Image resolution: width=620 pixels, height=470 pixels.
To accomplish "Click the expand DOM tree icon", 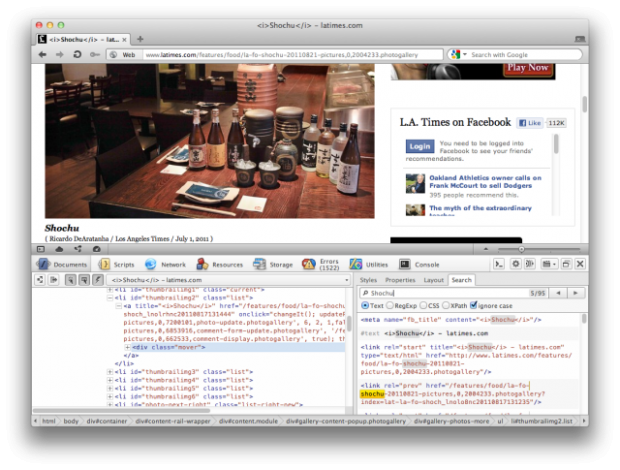I will pos(40,280).
